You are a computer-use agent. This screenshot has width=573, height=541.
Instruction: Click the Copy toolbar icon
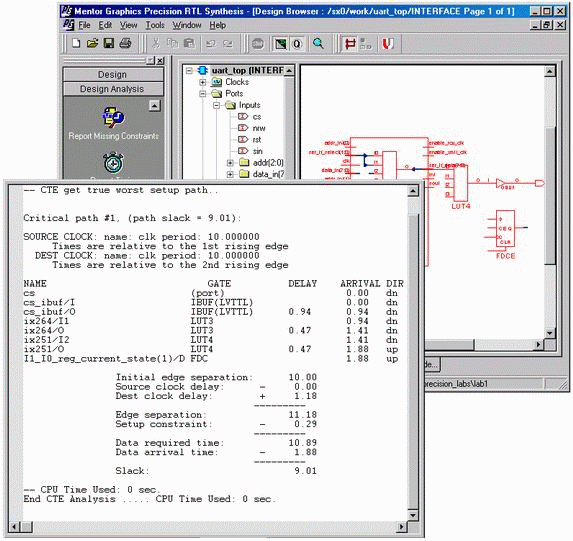[172, 43]
